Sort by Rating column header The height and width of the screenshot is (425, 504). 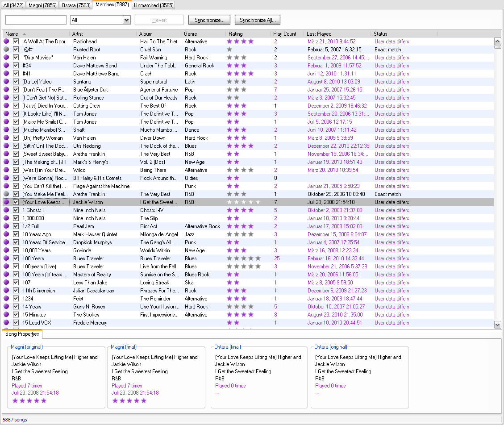[248, 34]
